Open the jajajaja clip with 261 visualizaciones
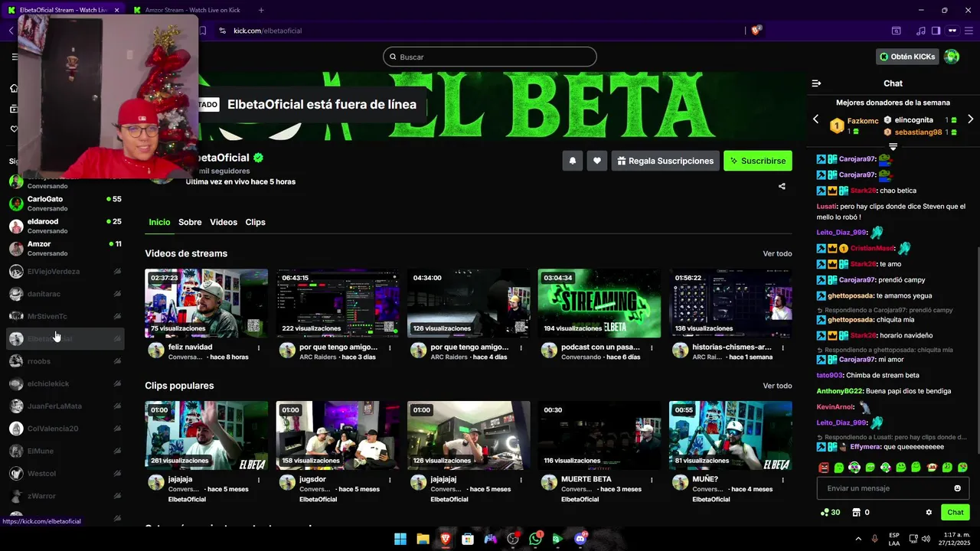Screen dimensions: 980x551 coord(207,435)
